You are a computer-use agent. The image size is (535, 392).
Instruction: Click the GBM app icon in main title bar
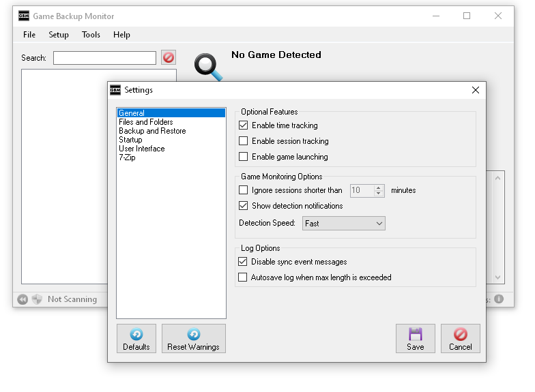point(23,16)
